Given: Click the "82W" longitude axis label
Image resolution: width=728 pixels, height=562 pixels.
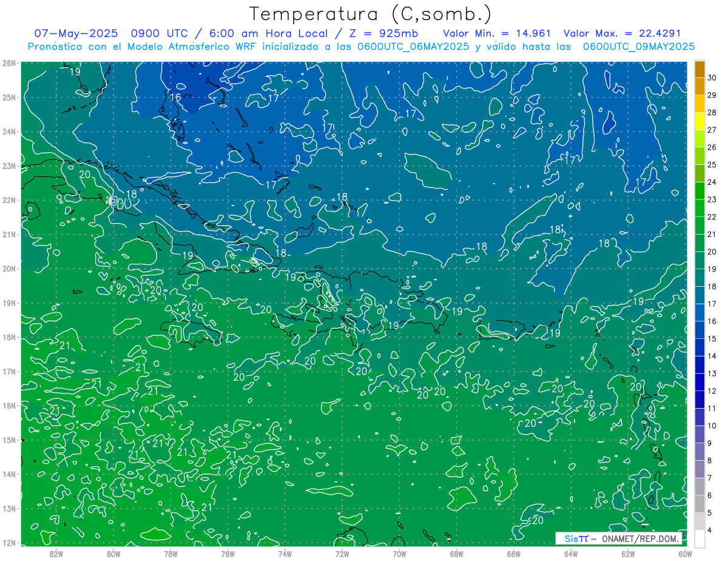Looking at the screenshot, I should point(56,554).
